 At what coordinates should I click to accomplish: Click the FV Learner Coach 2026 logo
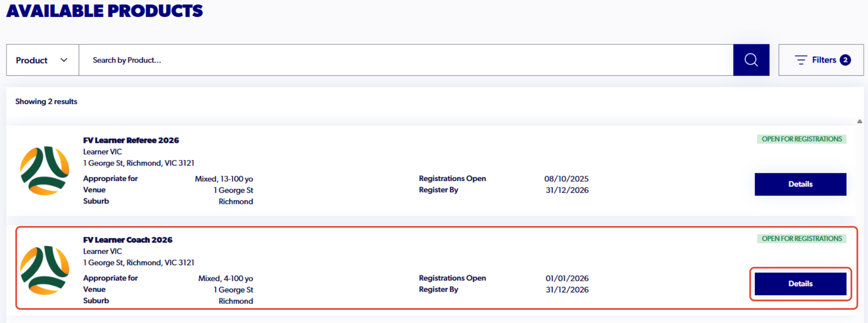click(45, 270)
